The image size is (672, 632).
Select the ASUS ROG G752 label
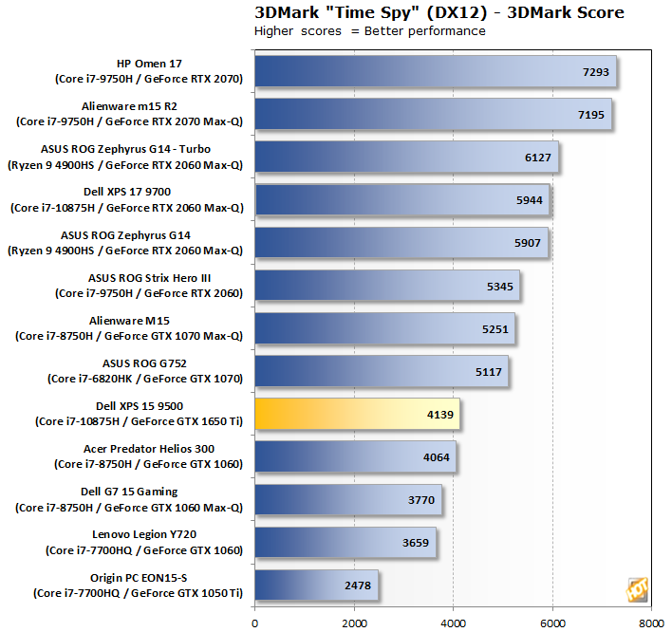pyautogui.click(x=145, y=371)
